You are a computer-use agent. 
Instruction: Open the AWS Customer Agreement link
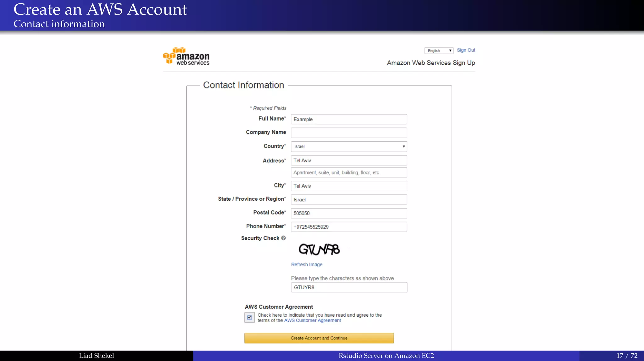click(313, 320)
